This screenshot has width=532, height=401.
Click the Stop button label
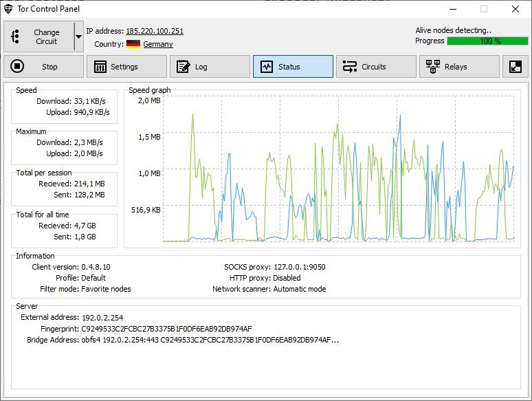49,67
